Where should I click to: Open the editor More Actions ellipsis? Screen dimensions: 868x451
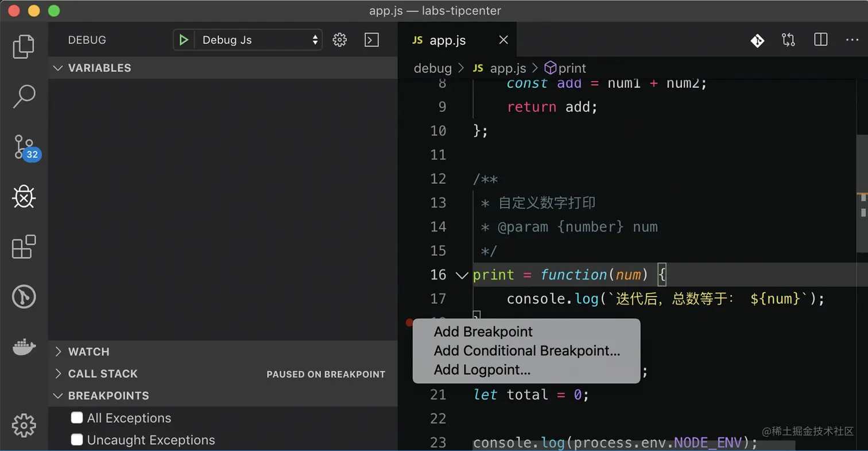tap(852, 40)
